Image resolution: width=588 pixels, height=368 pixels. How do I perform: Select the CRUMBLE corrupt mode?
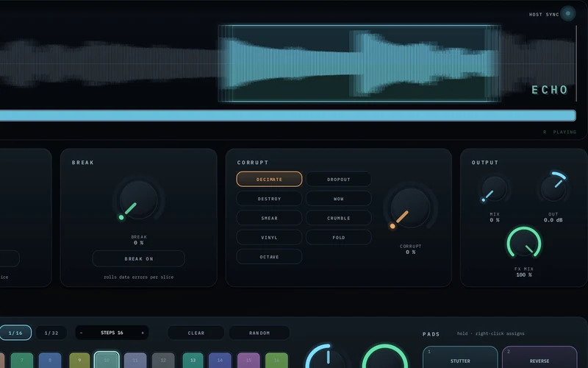pyautogui.click(x=339, y=218)
